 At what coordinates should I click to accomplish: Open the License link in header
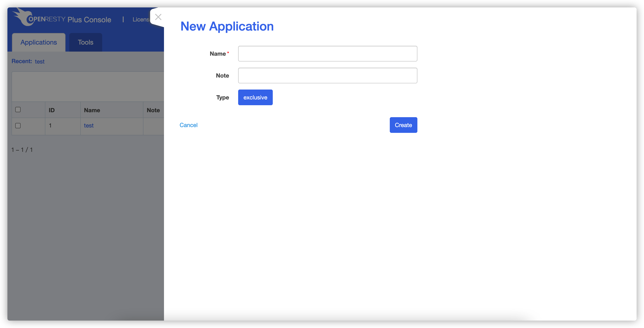141,19
